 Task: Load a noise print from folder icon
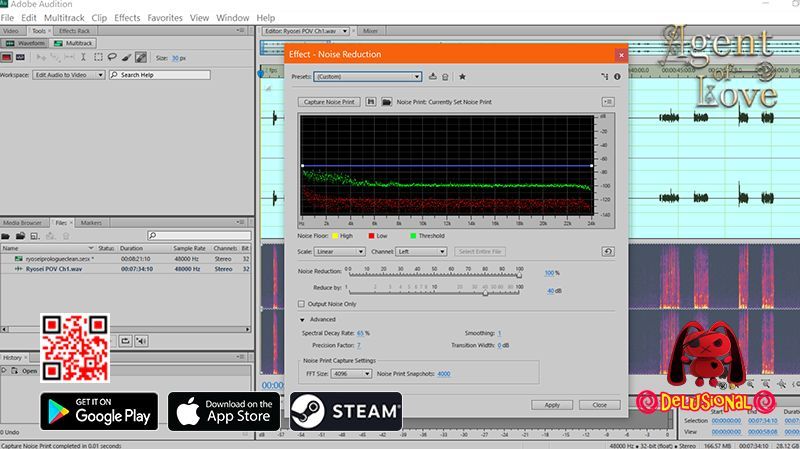click(386, 102)
